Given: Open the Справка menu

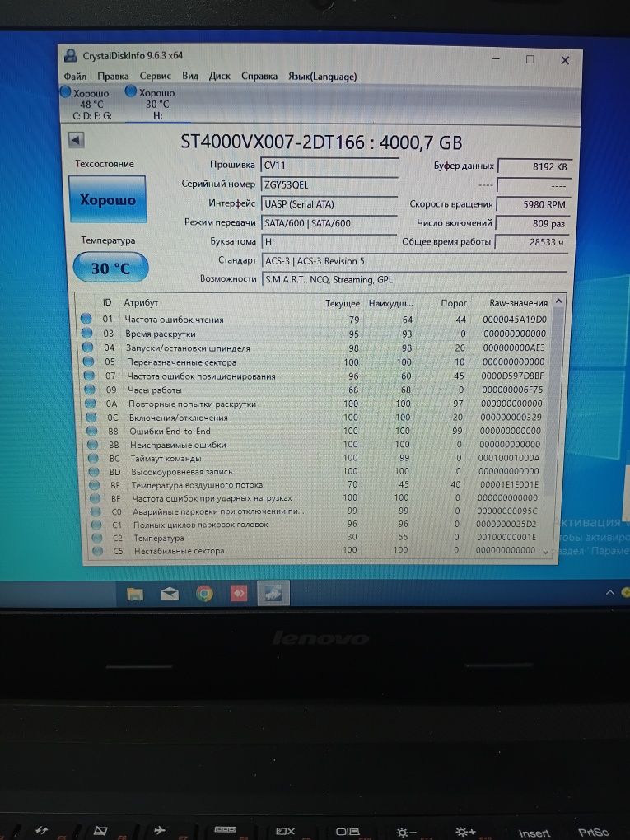Looking at the screenshot, I should (259, 76).
